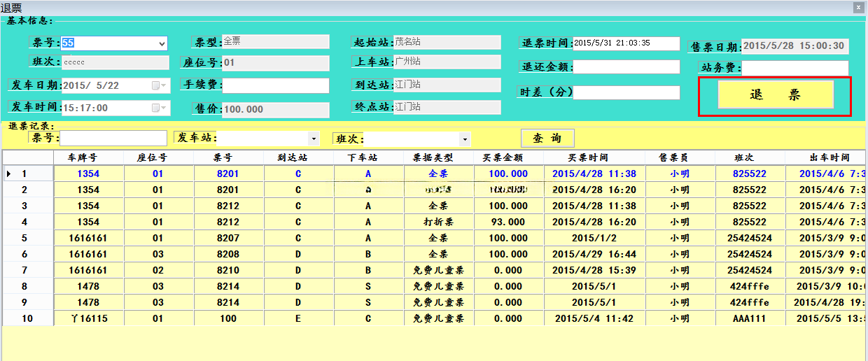
Task: Click the 站务费 input field
Action: pyautogui.click(x=795, y=68)
